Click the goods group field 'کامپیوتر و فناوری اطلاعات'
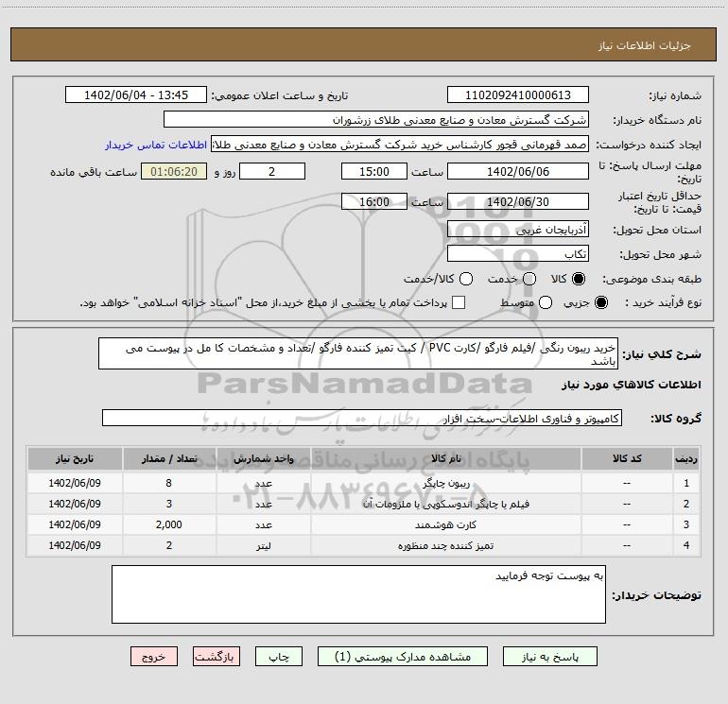The width and height of the screenshot is (728, 704). tap(362, 418)
